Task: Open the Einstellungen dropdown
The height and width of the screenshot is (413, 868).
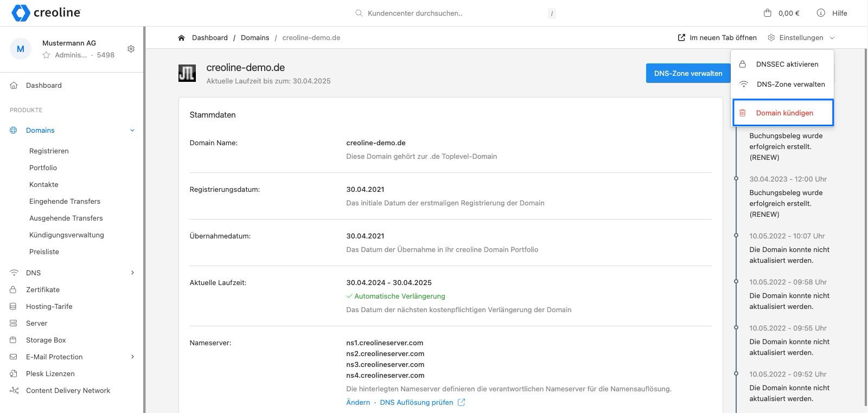Action: (801, 37)
